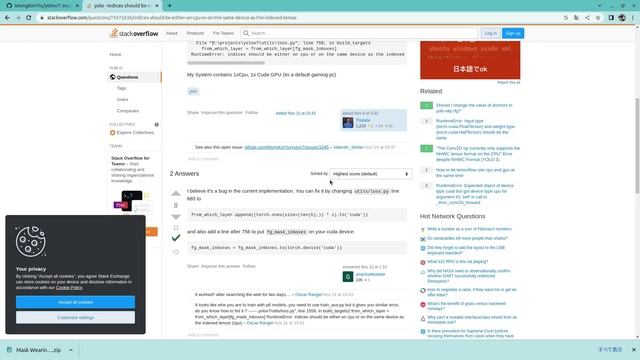Open related question on using cpu and gpu
This screenshot has height=360, width=640.
tap(475, 173)
